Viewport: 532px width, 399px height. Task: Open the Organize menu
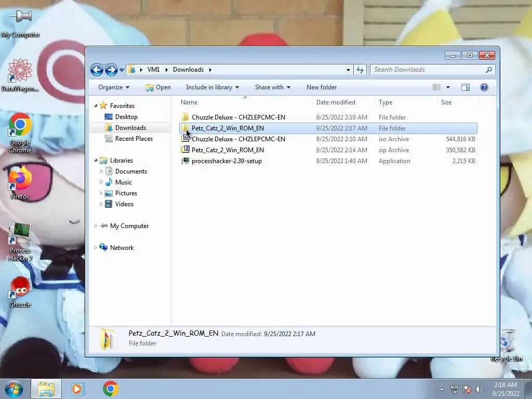click(114, 87)
